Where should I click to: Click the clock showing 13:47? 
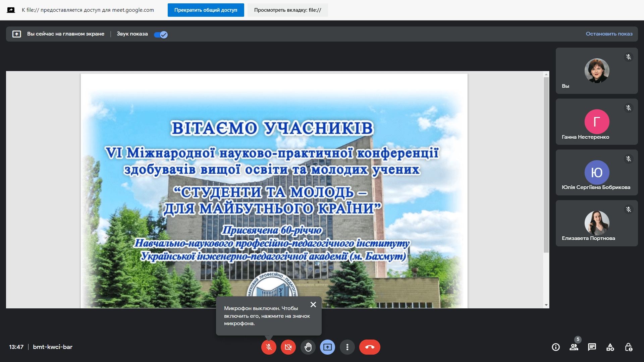pyautogui.click(x=16, y=347)
